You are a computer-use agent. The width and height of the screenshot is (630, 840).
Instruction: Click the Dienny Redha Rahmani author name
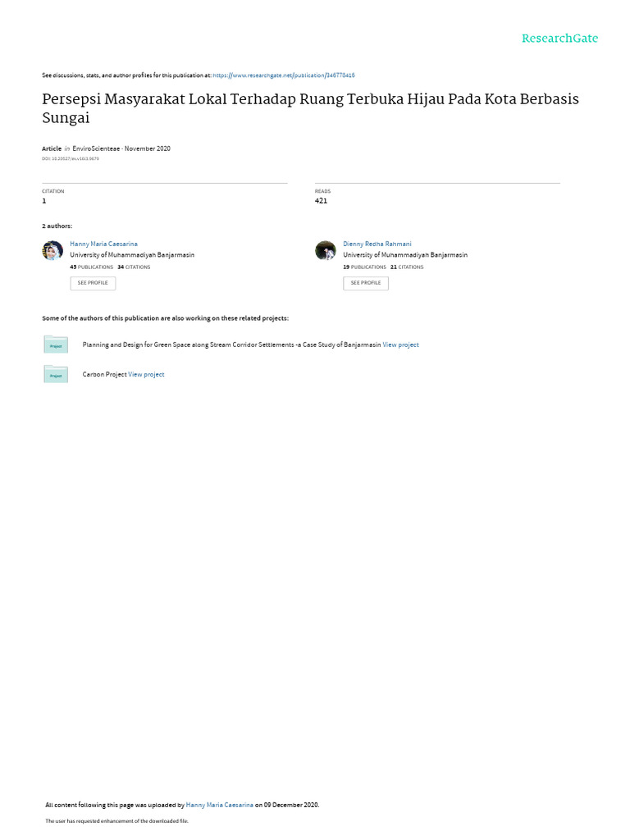377,244
